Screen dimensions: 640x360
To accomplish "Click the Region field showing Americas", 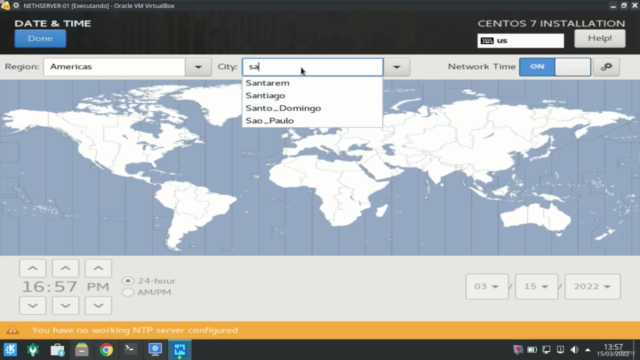I will click(x=114, y=67).
